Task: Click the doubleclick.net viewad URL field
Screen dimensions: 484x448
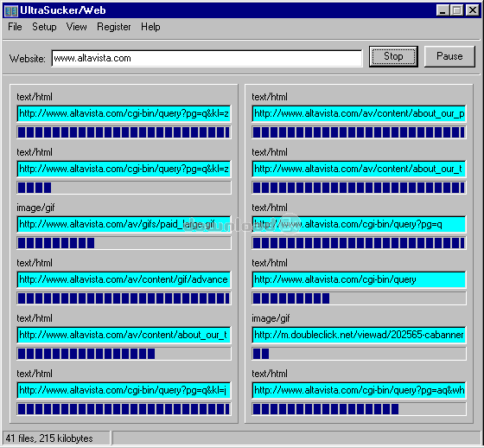Action: (x=359, y=335)
